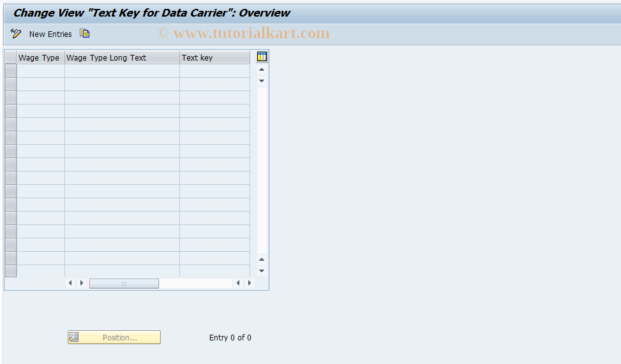Click the right arrow next to the left scroll arrow
Viewport: 621px width, 364px height.
(x=82, y=283)
